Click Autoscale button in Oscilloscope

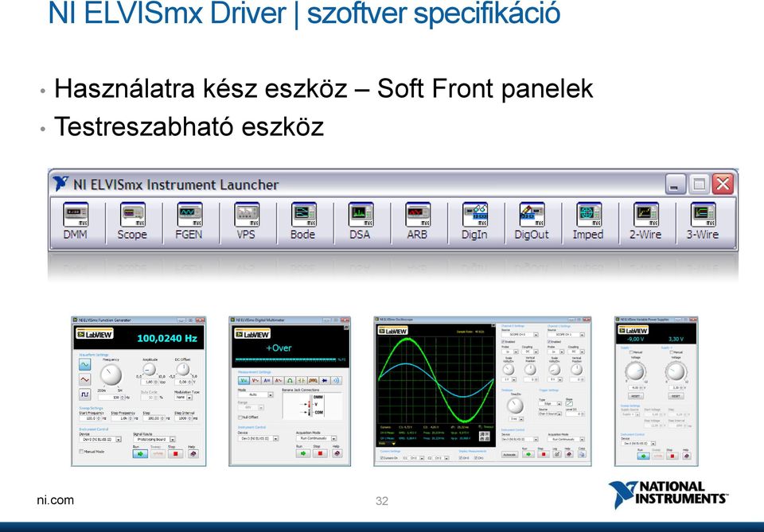(x=509, y=454)
